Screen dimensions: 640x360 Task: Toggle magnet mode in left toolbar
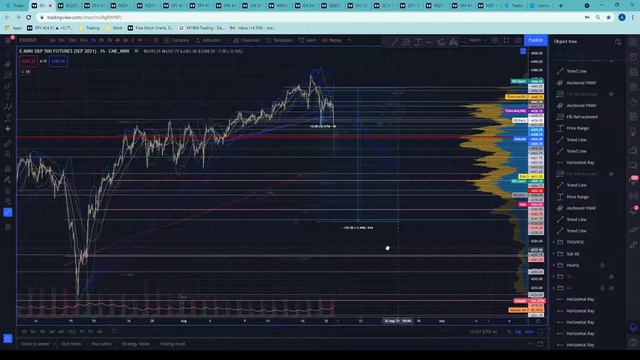click(x=8, y=169)
